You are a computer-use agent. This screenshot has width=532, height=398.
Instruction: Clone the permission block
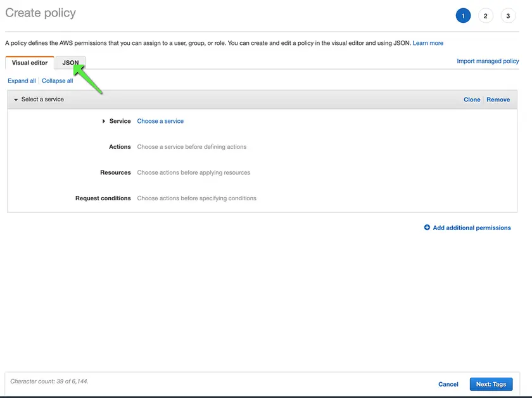[472, 99]
